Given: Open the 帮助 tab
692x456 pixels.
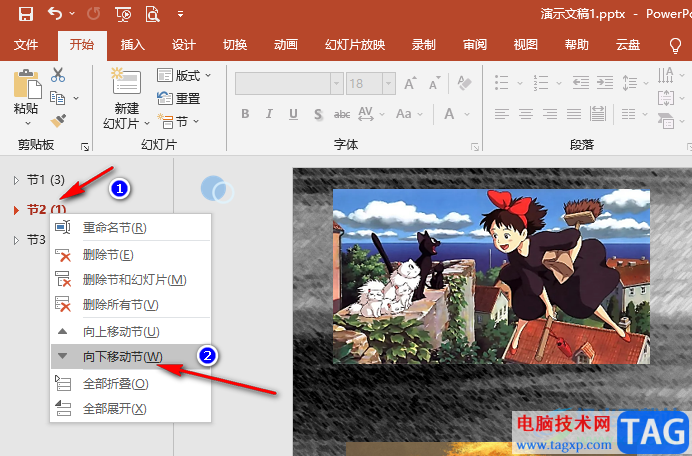Looking at the screenshot, I should 577,45.
